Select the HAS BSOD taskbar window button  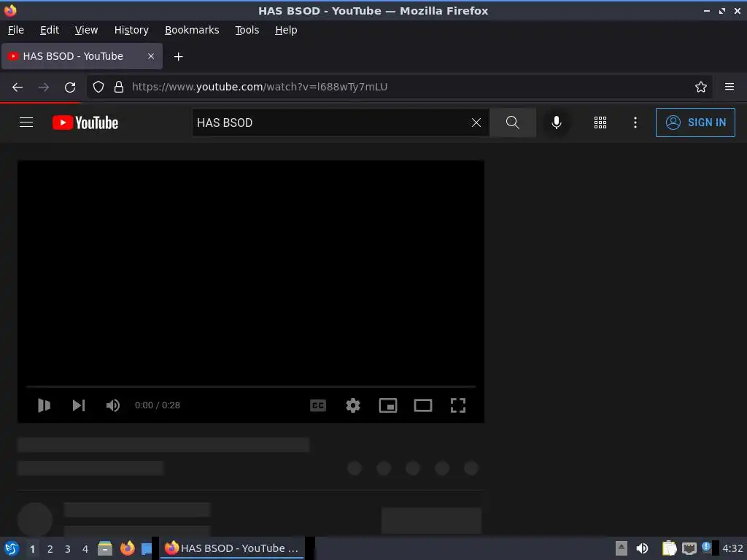click(x=232, y=548)
